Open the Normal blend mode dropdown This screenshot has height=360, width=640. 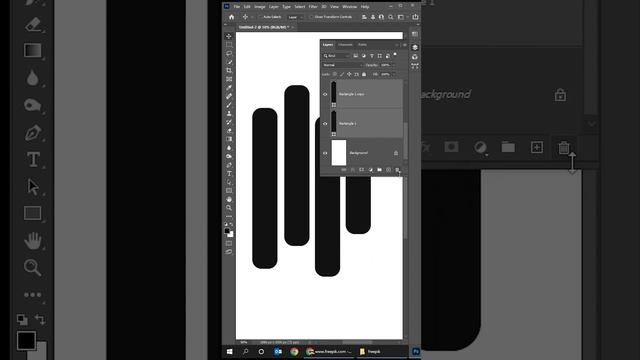[x=342, y=65]
